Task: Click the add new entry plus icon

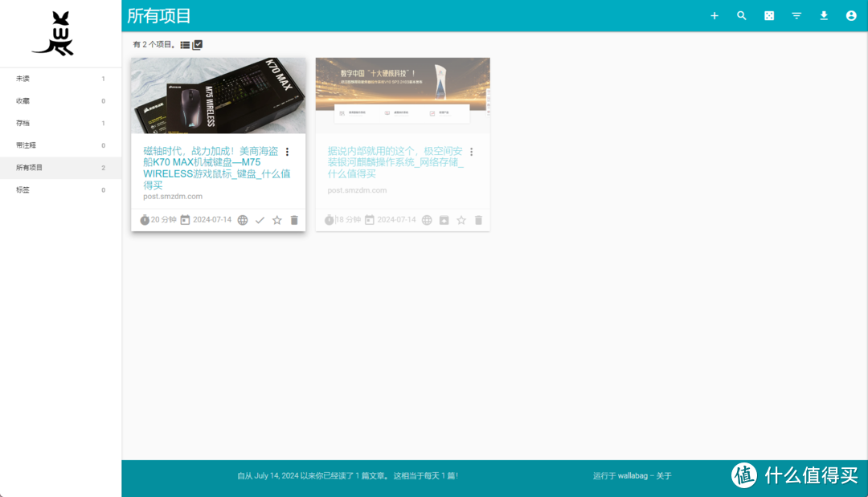Action: point(714,16)
